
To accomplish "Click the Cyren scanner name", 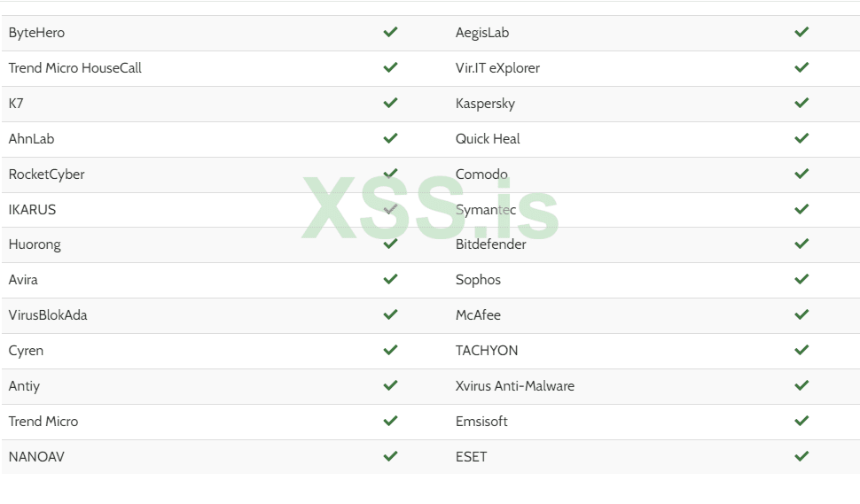I will [26, 351].
